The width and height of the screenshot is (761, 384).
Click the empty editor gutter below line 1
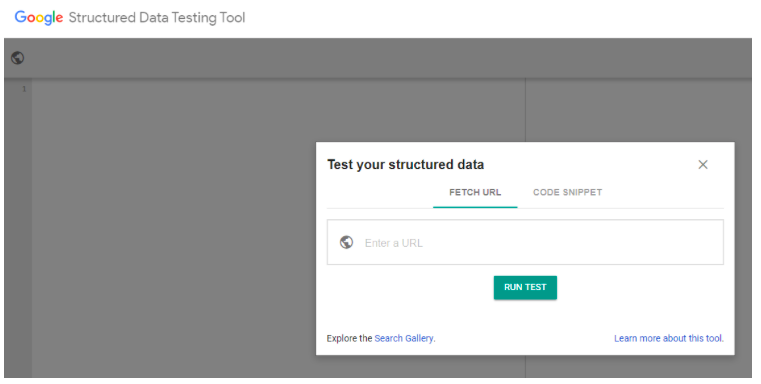[18, 233]
